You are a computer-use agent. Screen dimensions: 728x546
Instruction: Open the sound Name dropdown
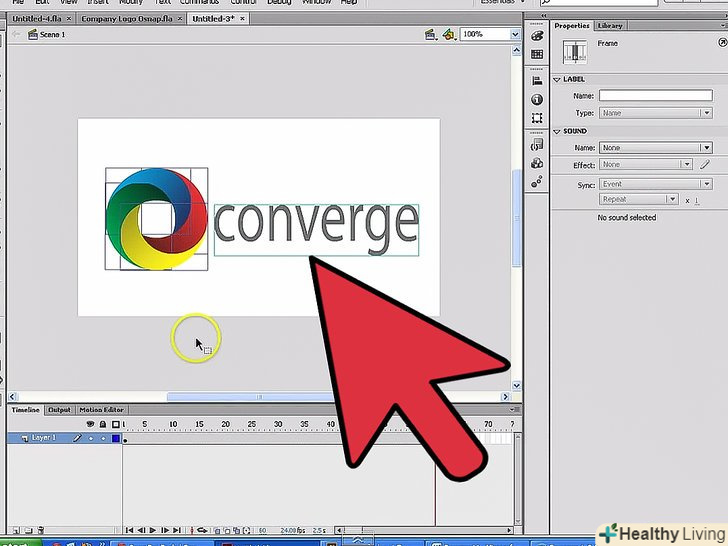coord(656,148)
